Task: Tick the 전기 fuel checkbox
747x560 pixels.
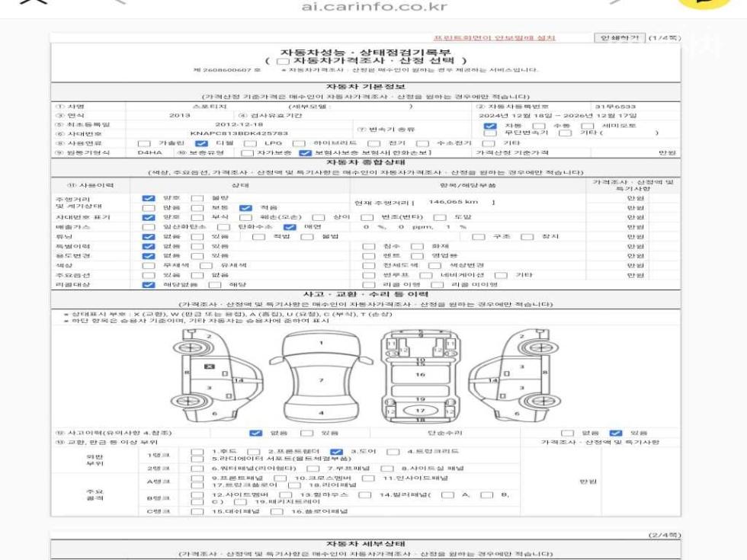Action: [x=374, y=143]
